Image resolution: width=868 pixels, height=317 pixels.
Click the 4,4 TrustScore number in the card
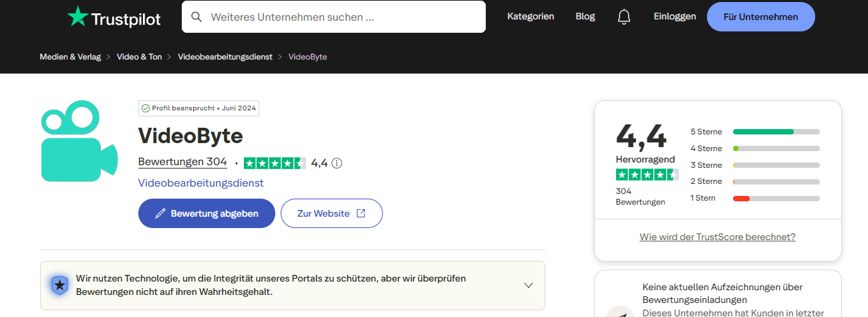[641, 136]
